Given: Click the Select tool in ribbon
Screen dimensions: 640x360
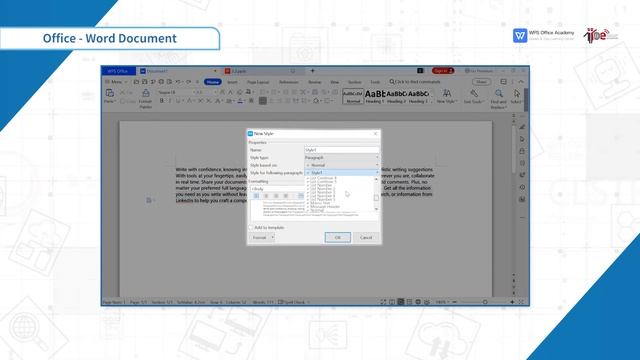Looking at the screenshot, I should point(516,96).
